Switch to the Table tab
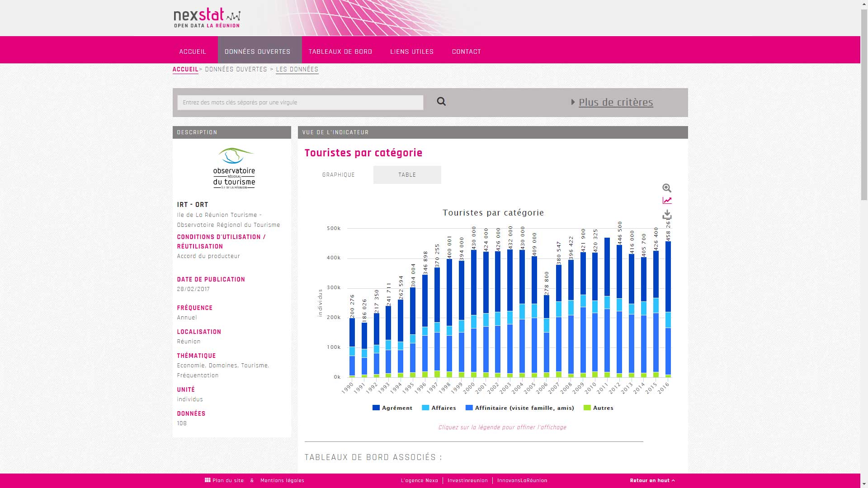 pos(407,175)
